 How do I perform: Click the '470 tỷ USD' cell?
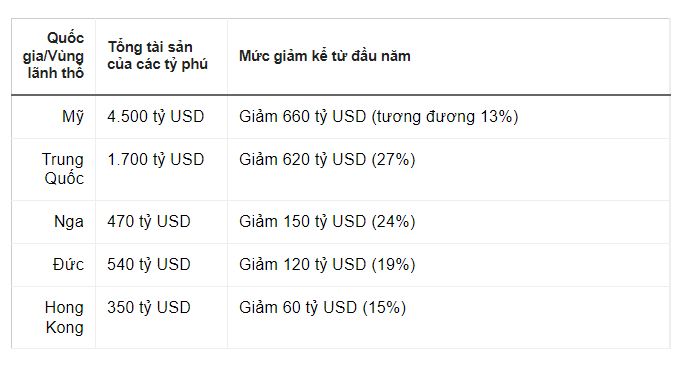[161, 222]
